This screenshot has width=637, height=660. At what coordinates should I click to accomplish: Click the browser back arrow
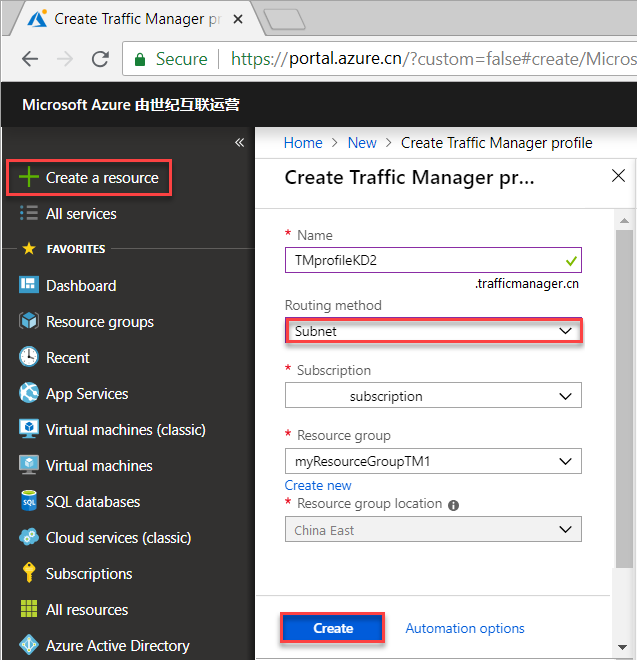30,59
